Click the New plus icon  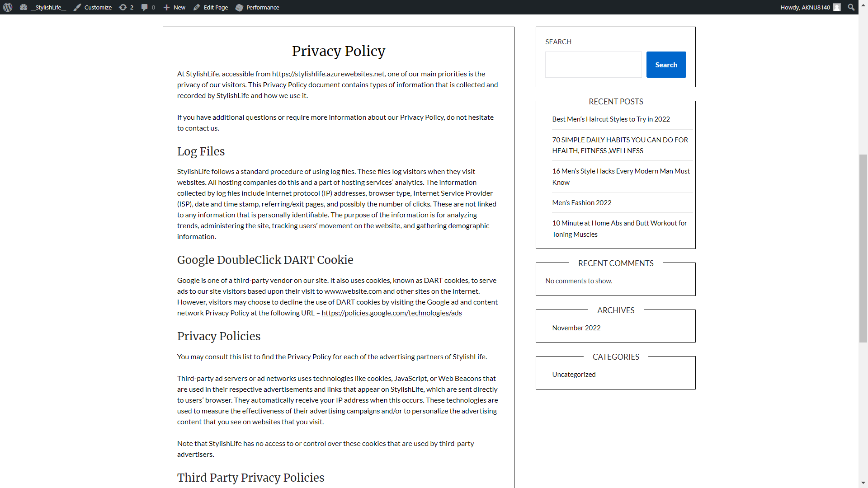tap(166, 7)
